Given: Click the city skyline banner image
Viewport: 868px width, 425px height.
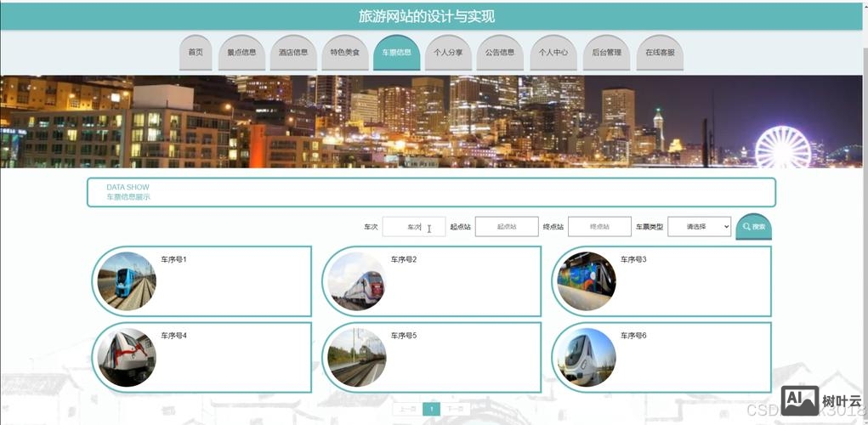Looking at the screenshot, I should 432,122.
